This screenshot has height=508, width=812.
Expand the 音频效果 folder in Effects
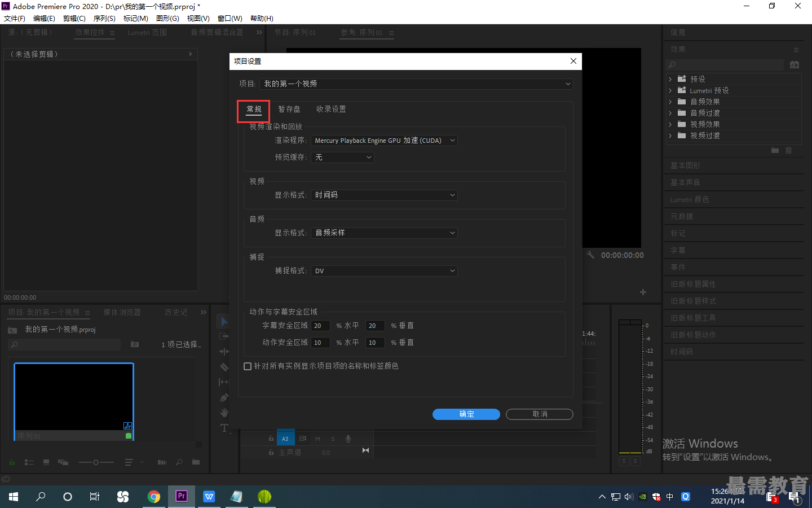670,102
